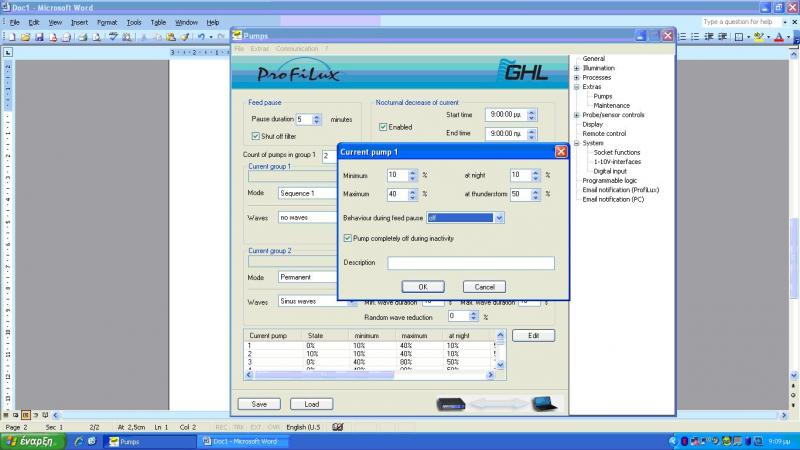
Task: Click the Font Color red A icon
Action: click(x=779, y=37)
